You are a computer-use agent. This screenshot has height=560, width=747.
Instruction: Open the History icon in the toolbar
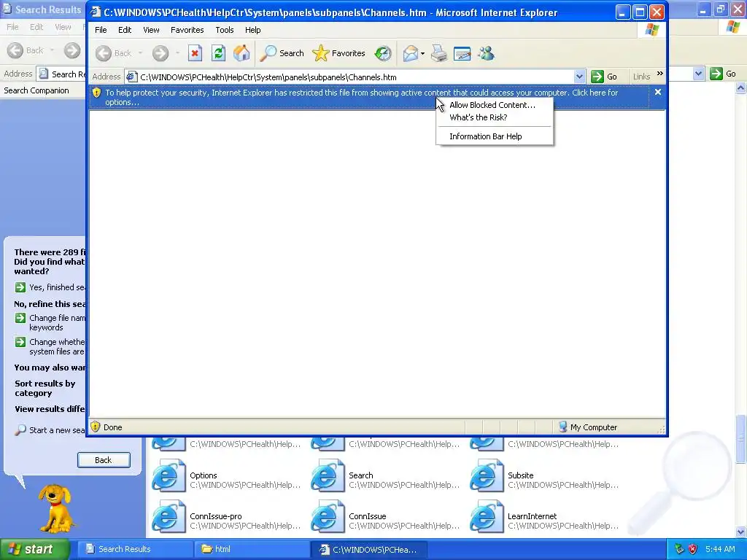[383, 53]
